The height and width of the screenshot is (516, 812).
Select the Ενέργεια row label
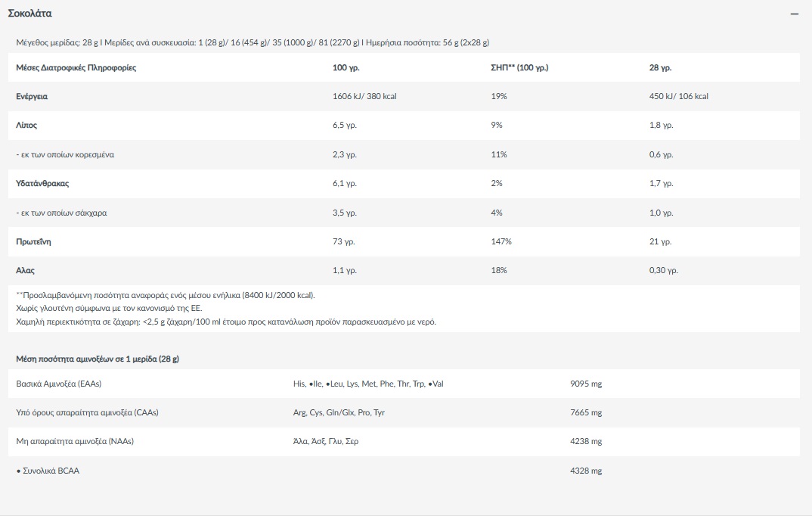pos(32,97)
